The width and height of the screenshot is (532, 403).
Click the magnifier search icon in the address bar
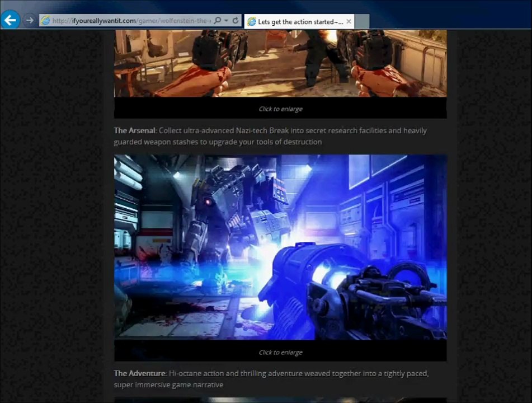(x=218, y=20)
